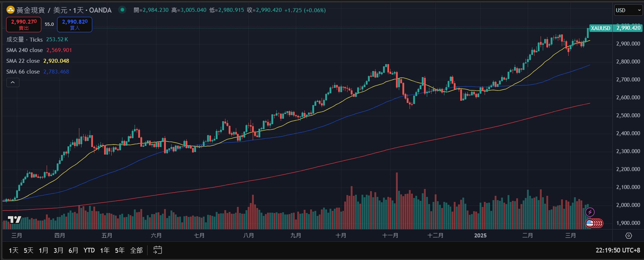Click the XAUUSD price label tag

tap(600, 28)
